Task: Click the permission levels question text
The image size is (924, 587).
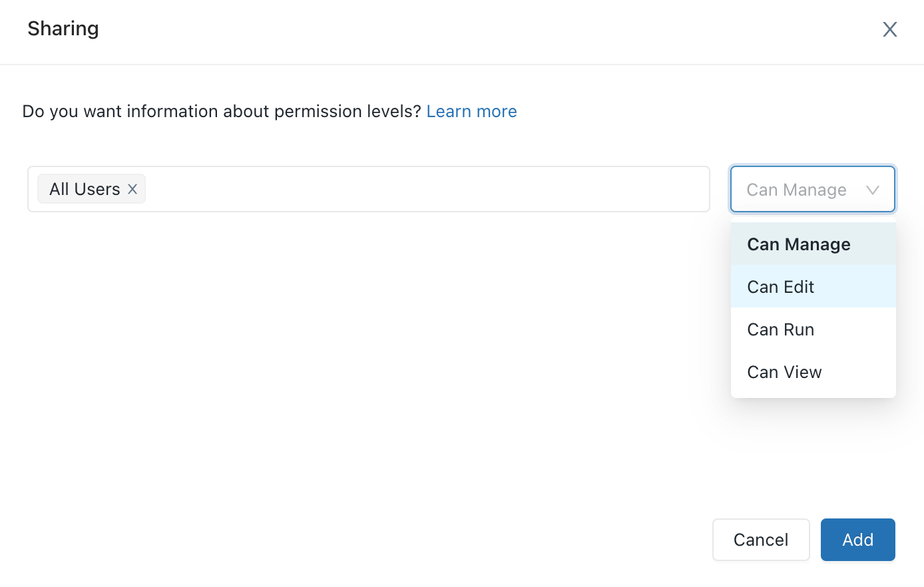Action: click(x=222, y=111)
